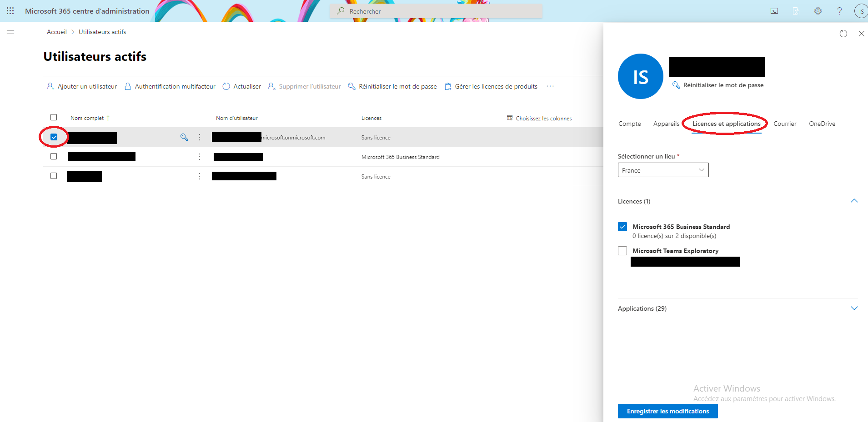
Task: Click Enregistrer les modifications button
Action: point(667,411)
